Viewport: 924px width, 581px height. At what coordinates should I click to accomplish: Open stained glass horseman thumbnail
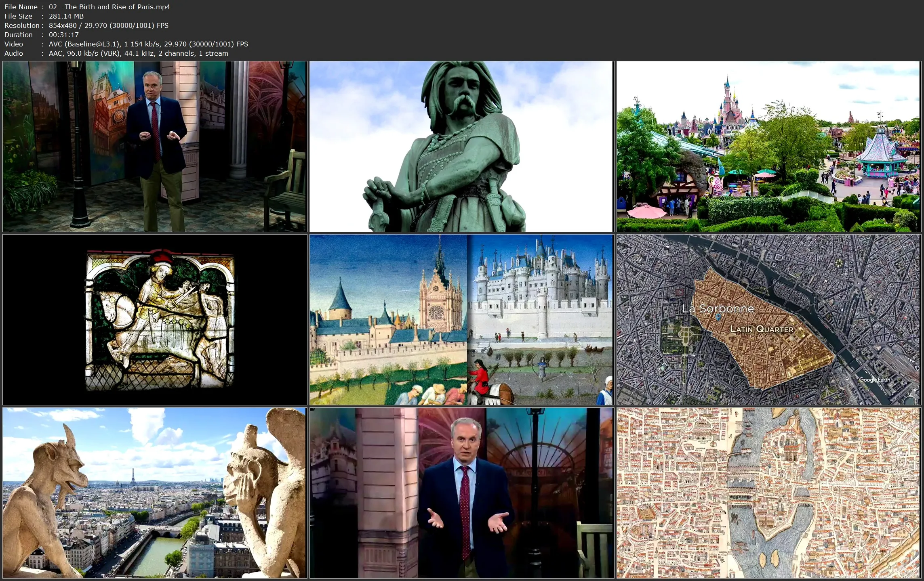pyautogui.click(x=155, y=320)
